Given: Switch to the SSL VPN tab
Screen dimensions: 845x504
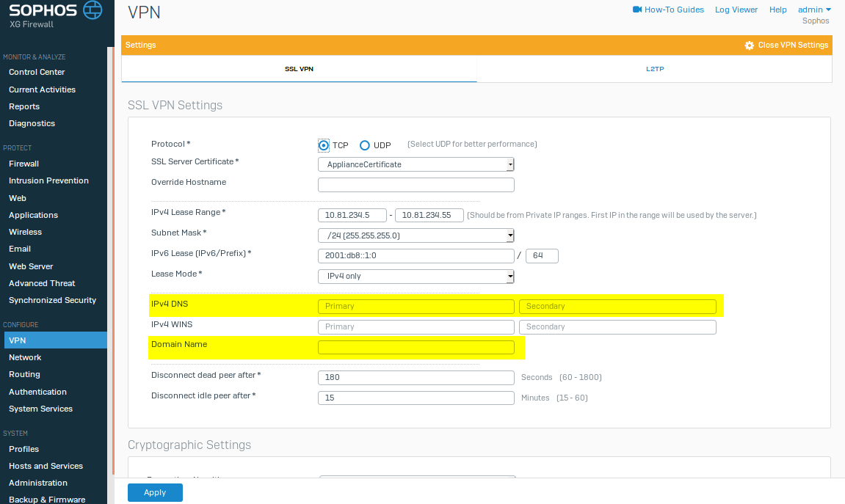Looking at the screenshot, I should click(299, 69).
